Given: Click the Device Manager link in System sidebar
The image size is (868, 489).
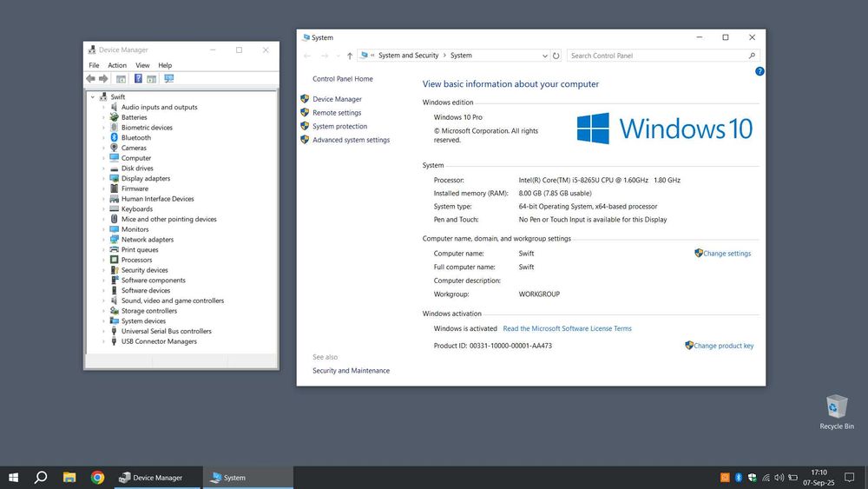Looking at the screenshot, I should 337,99.
